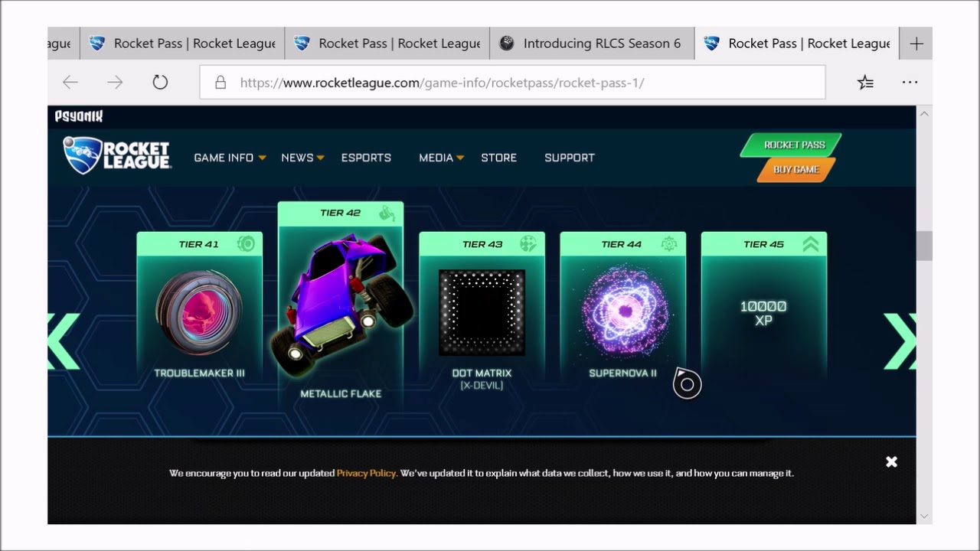Switch to the Introducing RLCS Season 6 tab
This screenshot has height=551, width=980.
click(x=591, y=44)
